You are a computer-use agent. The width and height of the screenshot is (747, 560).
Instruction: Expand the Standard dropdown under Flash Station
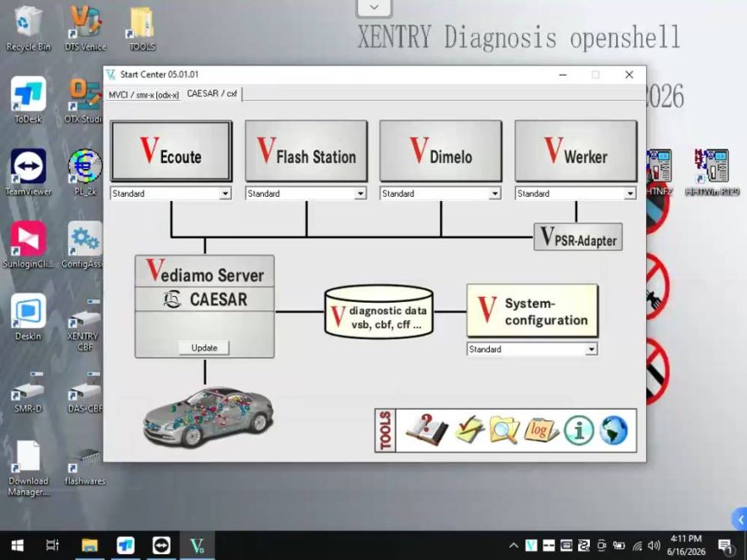pyautogui.click(x=360, y=193)
